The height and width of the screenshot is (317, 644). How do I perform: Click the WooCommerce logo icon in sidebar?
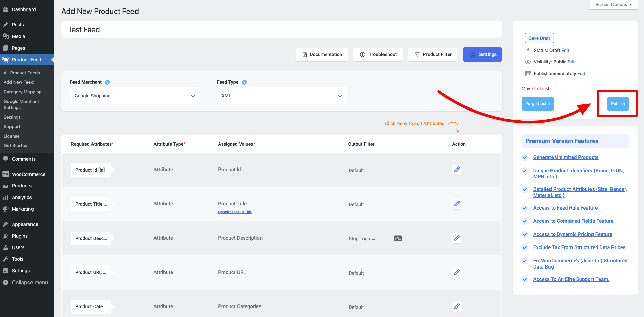6,174
